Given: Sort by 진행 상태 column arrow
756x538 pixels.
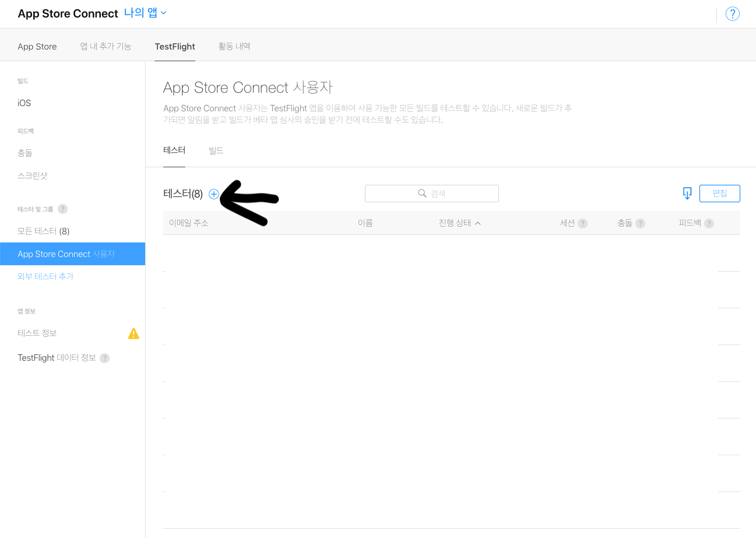Looking at the screenshot, I should pyautogui.click(x=478, y=223).
